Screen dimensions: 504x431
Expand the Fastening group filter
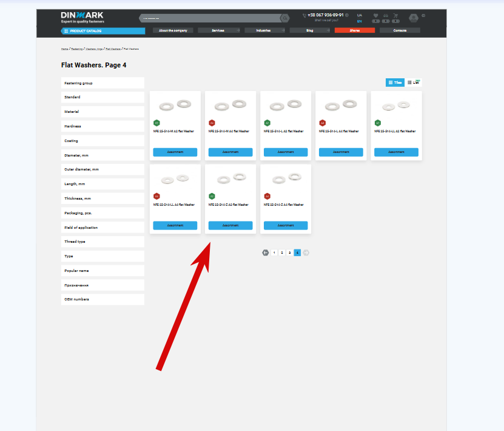tap(102, 83)
